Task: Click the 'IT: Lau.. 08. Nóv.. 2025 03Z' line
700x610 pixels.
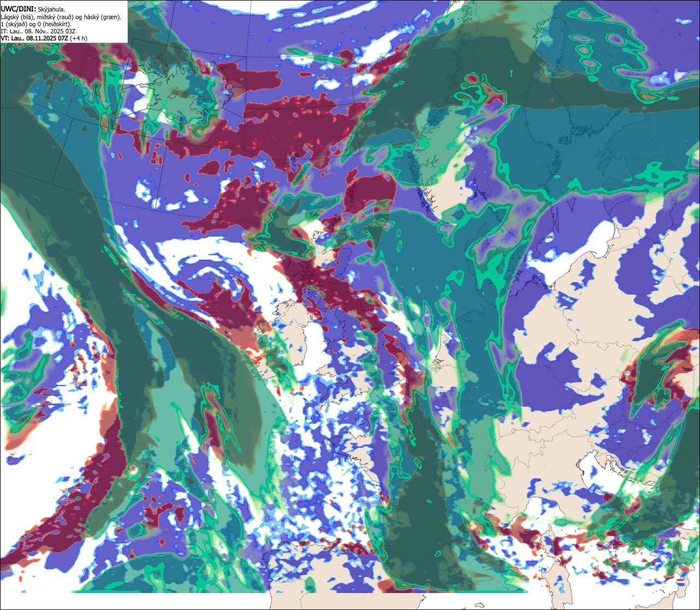Action: click(38, 31)
